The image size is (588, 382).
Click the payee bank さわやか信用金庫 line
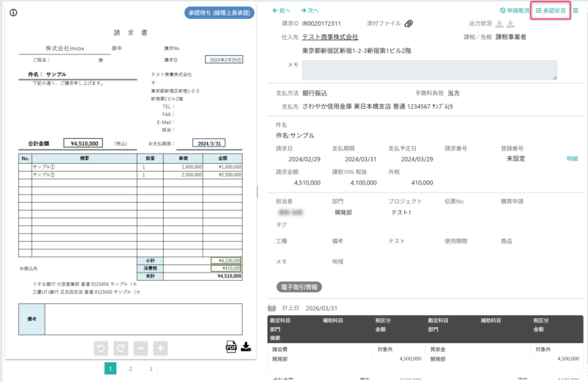377,107
